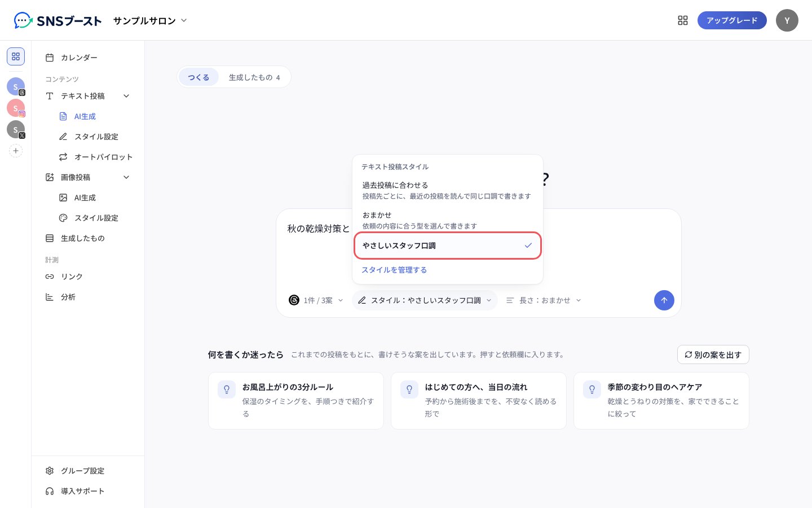The image size is (812, 508).
Task: Click the SNSブースト logo
Action: pos(58,21)
